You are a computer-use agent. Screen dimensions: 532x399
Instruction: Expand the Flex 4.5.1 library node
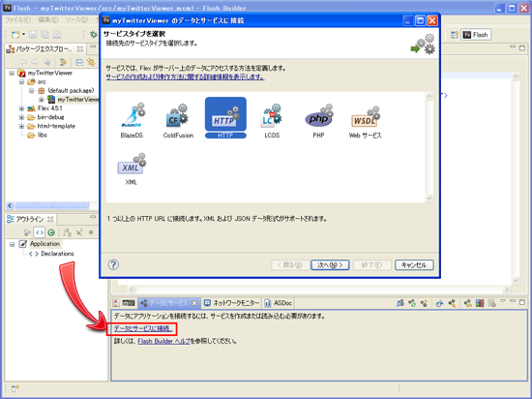[x=21, y=108]
